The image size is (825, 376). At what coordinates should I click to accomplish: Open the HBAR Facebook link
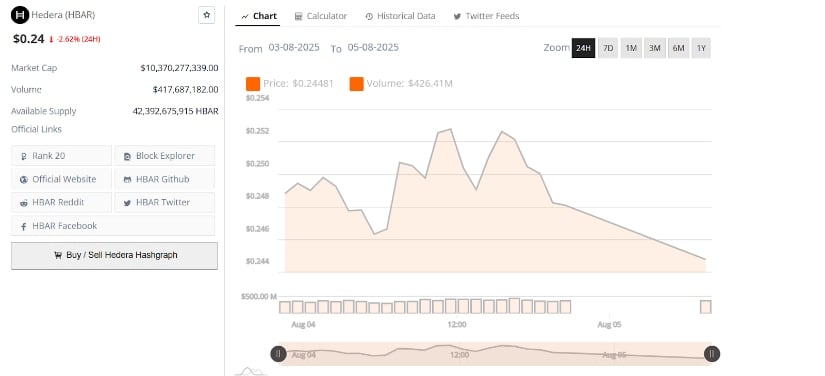click(x=113, y=226)
